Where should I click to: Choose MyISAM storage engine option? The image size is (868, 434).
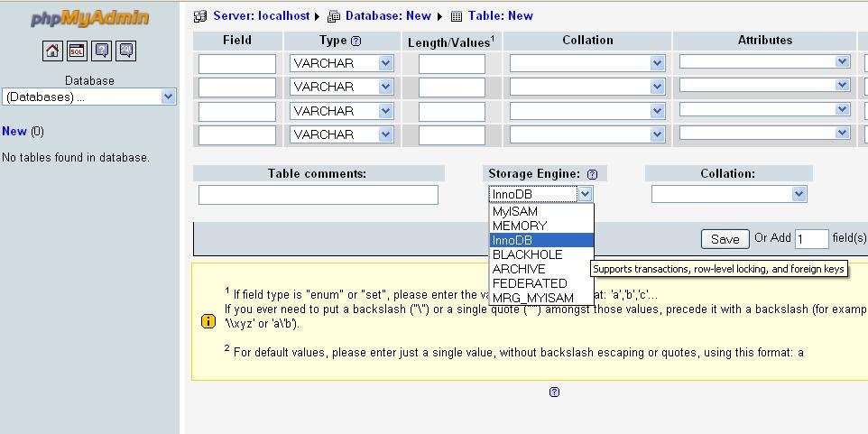tap(541, 211)
